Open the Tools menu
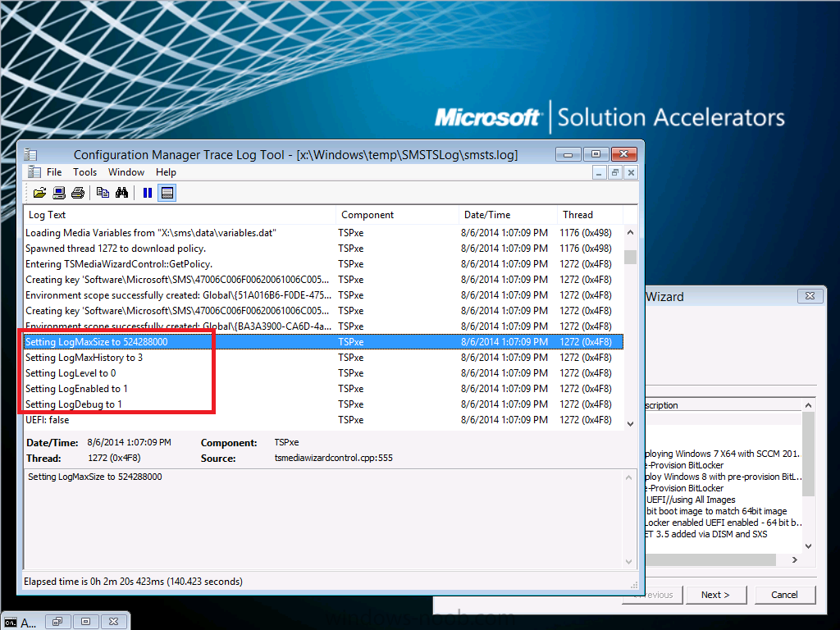 [84, 172]
